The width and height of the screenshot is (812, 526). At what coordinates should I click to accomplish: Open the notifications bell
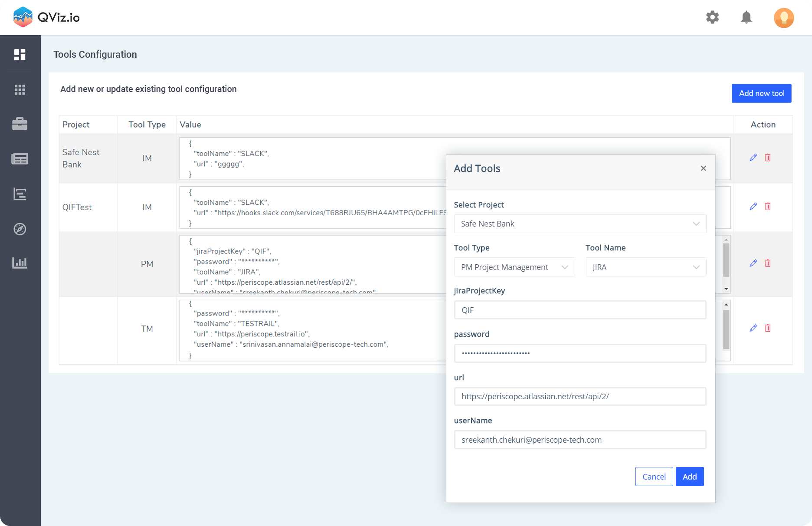coord(746,17)
